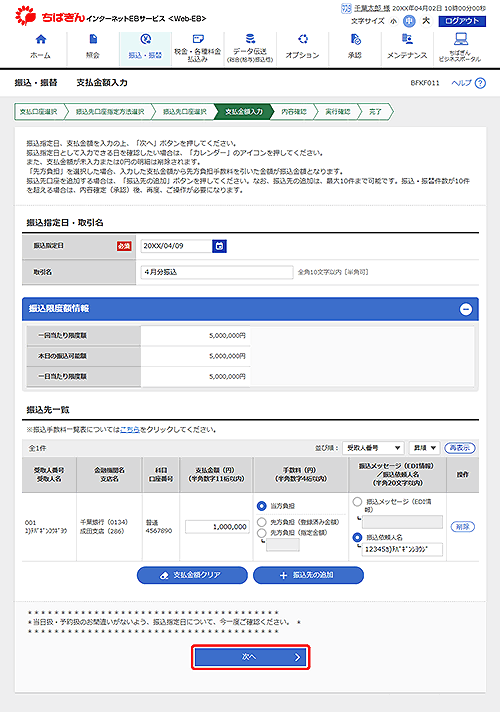Viewport: 500px width, 712px height.
Task: Open the ちばぎんビジネスポータル laptop icon
Action: (460, 39)
